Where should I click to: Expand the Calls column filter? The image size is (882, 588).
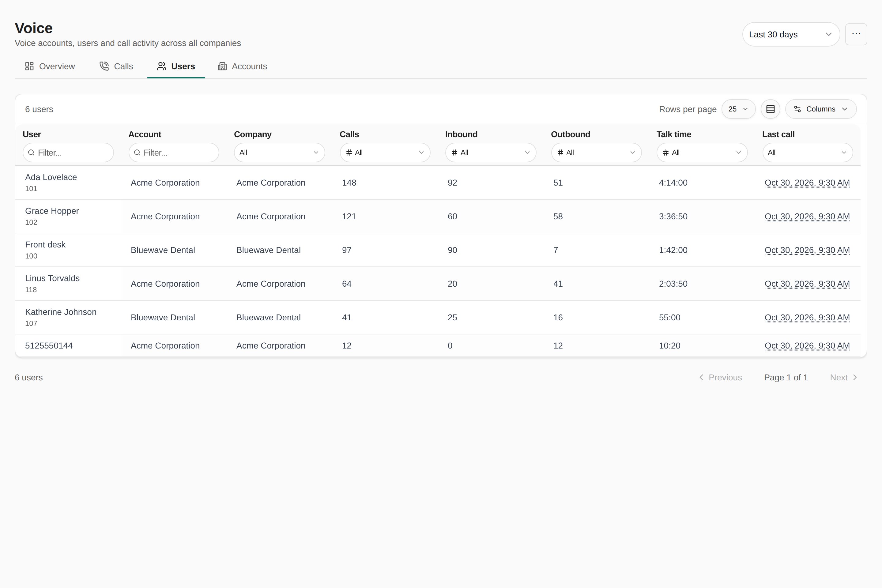tap(385, 153)
